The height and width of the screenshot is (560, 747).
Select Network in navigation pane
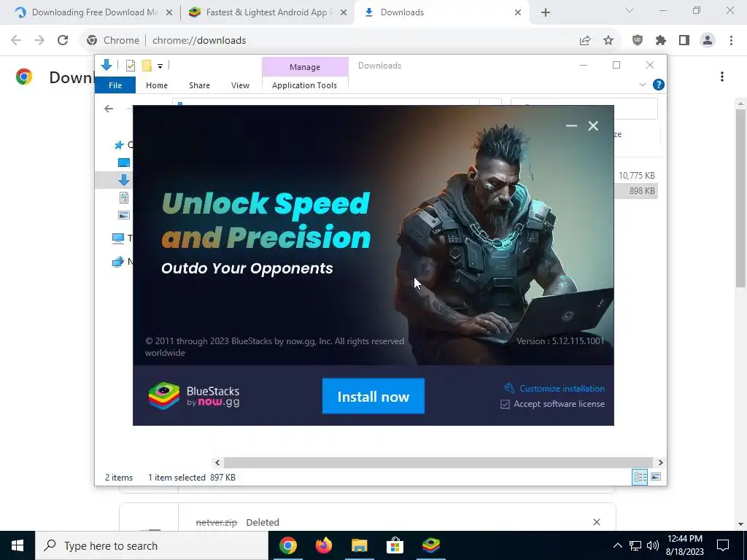point(118,262)
